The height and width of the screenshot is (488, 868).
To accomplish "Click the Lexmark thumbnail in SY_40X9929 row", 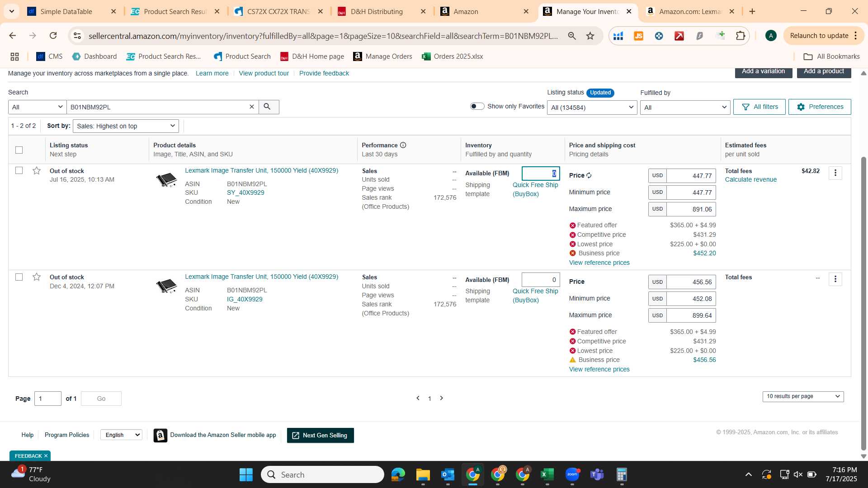I will (166, 179).
